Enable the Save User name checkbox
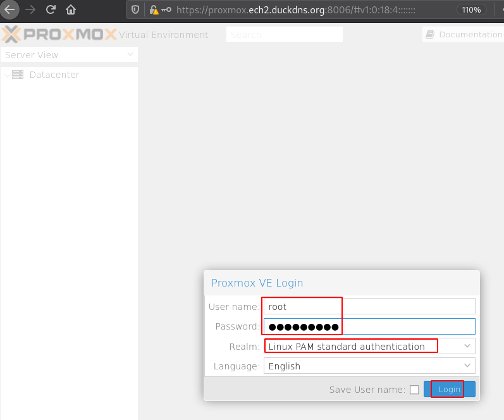 [414, 390]
